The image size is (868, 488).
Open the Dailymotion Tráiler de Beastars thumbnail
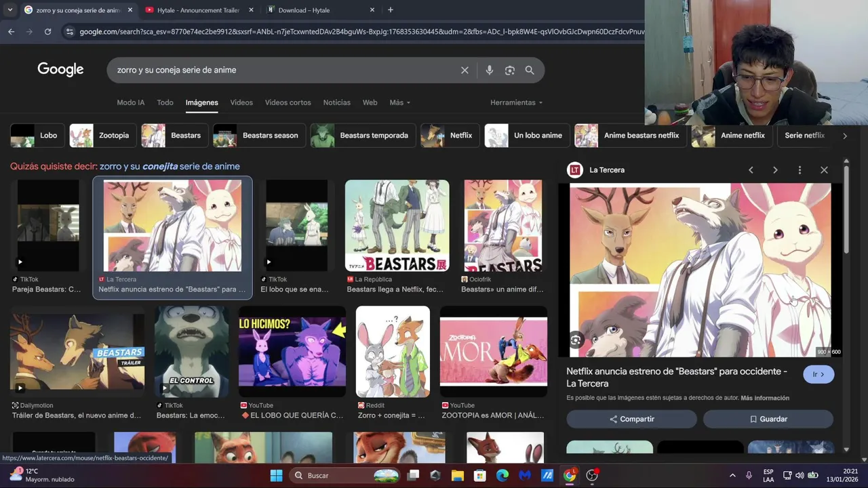tap(77, 352)
